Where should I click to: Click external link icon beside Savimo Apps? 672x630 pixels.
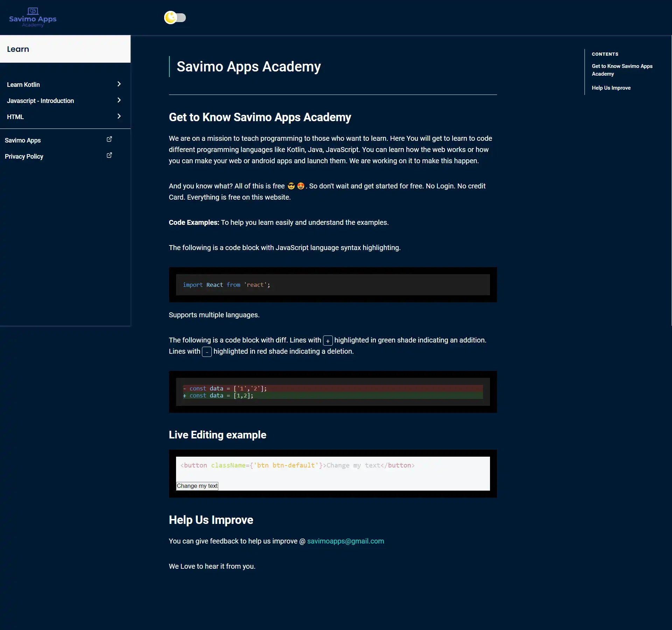[x=109, y=139]
